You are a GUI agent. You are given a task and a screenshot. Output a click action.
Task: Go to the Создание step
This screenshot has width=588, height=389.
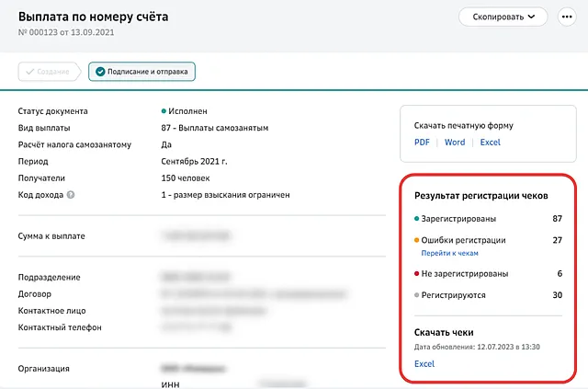click(x=48, y=72)
